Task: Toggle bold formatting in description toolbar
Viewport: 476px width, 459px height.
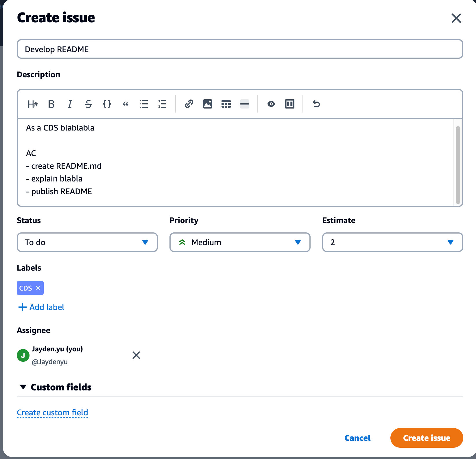Action: pos(51,104)
